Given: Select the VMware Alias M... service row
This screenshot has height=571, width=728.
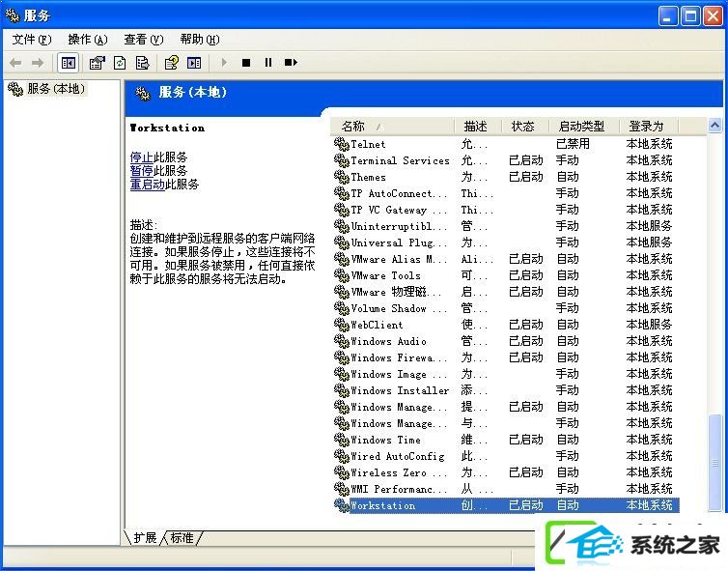Looking at the screenshot, I should click(506, 259).
